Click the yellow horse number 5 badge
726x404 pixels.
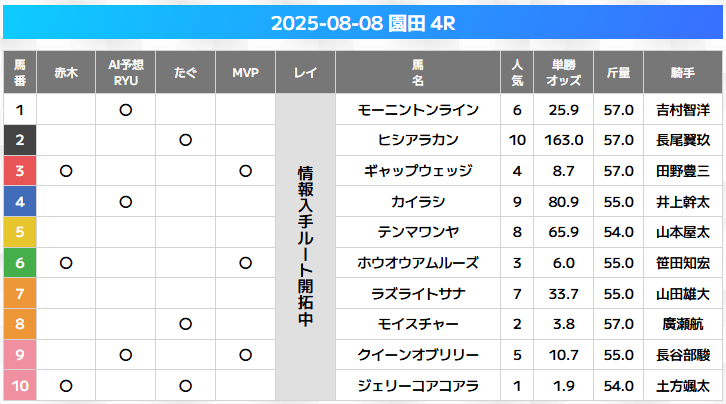point(20,232)
